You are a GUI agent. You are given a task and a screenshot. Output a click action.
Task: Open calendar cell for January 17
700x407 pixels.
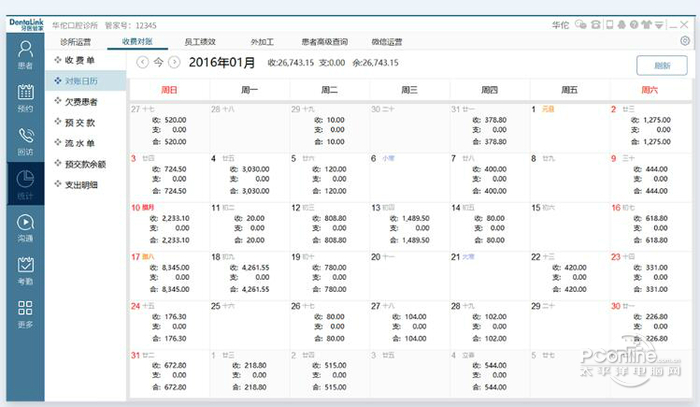click(x=169, y=275)
